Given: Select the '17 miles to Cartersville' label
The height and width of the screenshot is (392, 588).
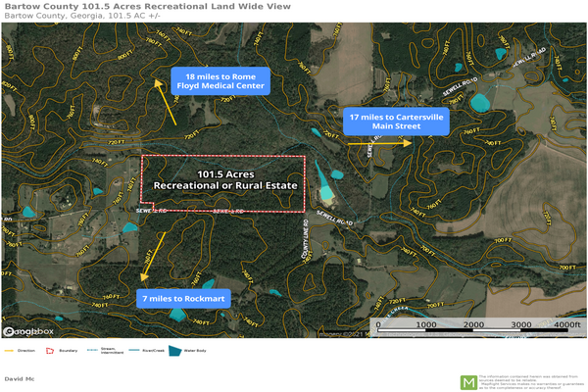Looking at the screenshot, I should tap(397, 122).
